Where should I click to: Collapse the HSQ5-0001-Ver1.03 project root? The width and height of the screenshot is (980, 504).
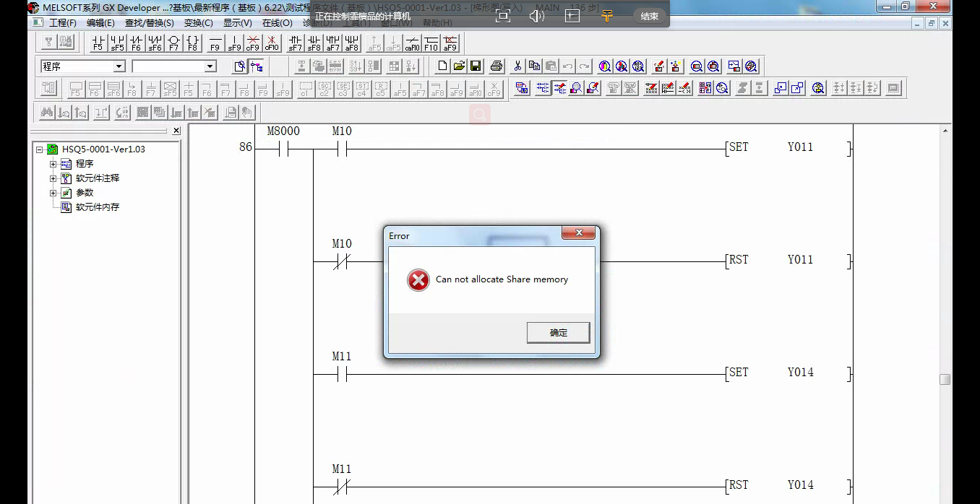40,149
